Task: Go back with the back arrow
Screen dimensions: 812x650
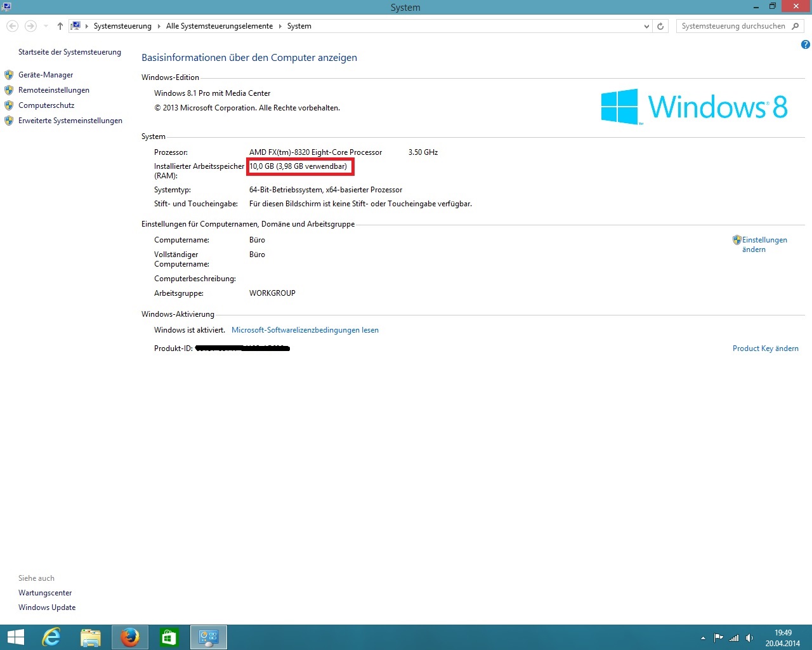Action: [13, 26]
